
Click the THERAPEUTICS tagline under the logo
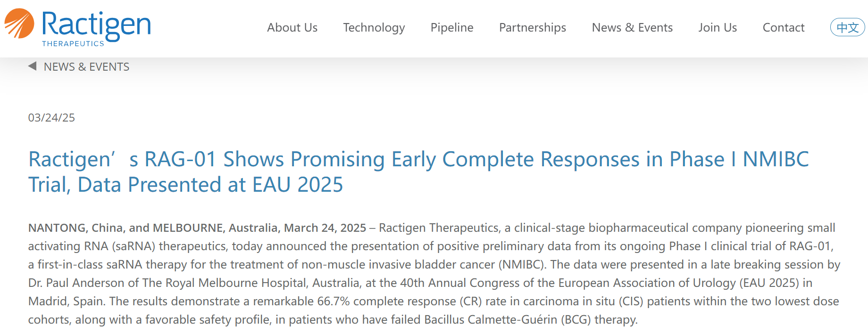click(73, 43)
